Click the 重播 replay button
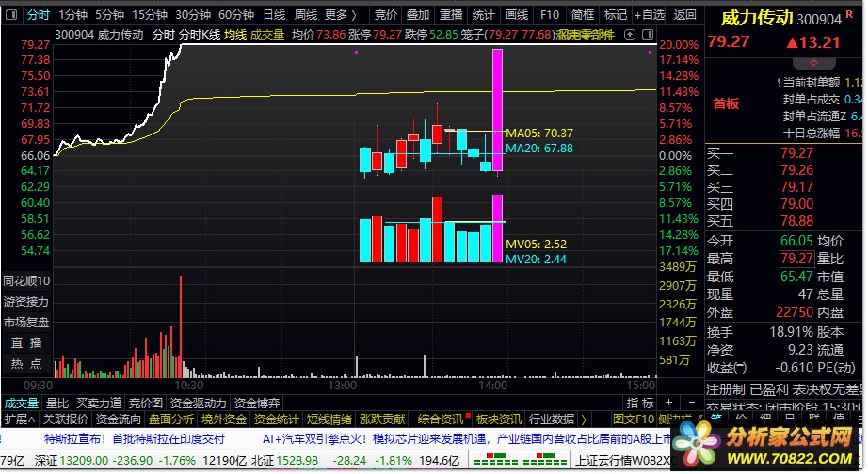Image resolution: width=868 pixels, height=474 pixels. click(x=451, y=15)
